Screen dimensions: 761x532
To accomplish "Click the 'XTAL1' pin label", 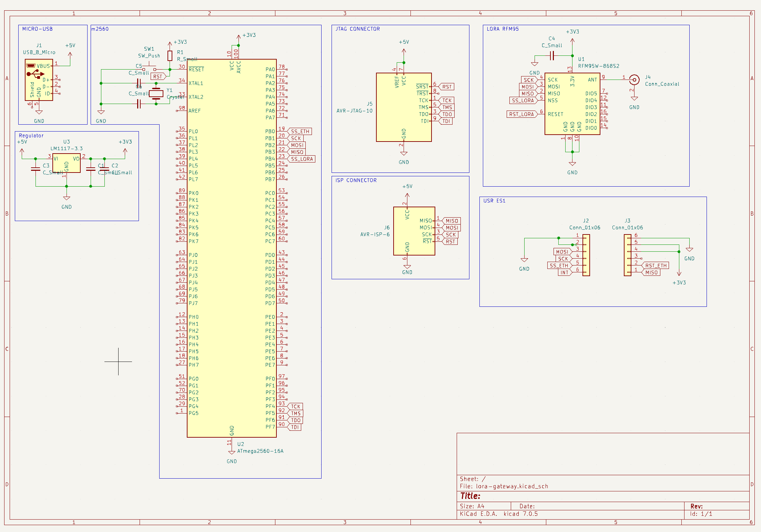I will coord(196,83).
